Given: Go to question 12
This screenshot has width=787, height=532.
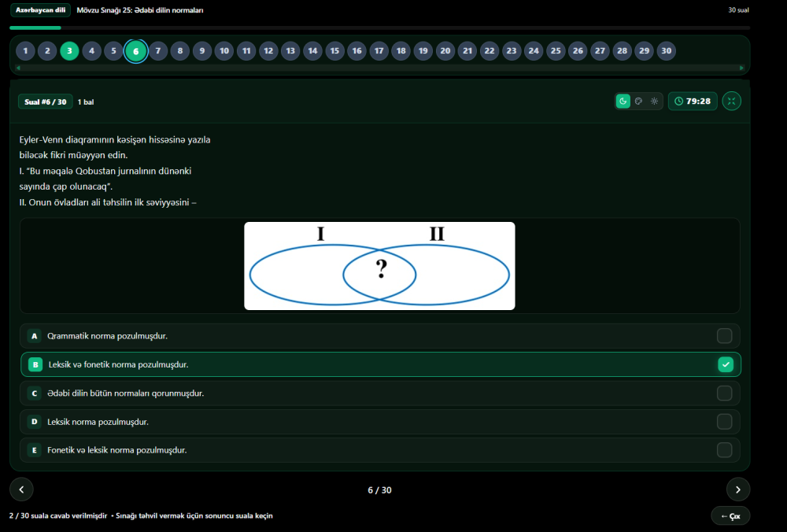Looking at the screenshot, I should pos(268,50).
